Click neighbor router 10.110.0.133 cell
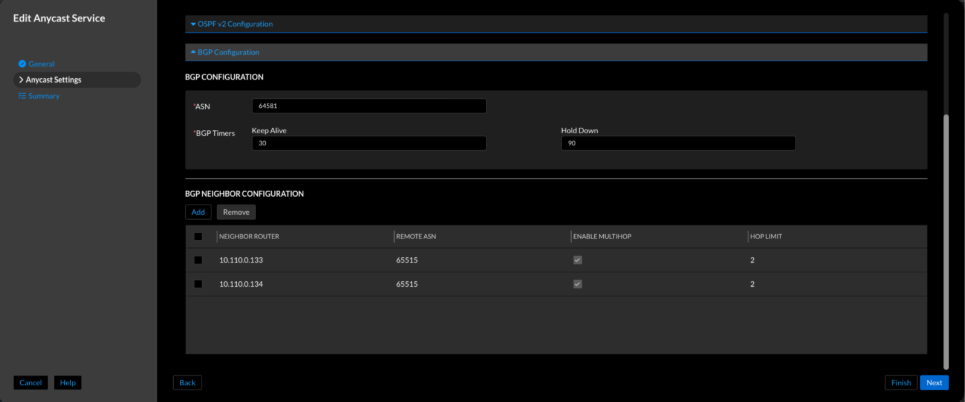965x402 pixels. [241, 260]
